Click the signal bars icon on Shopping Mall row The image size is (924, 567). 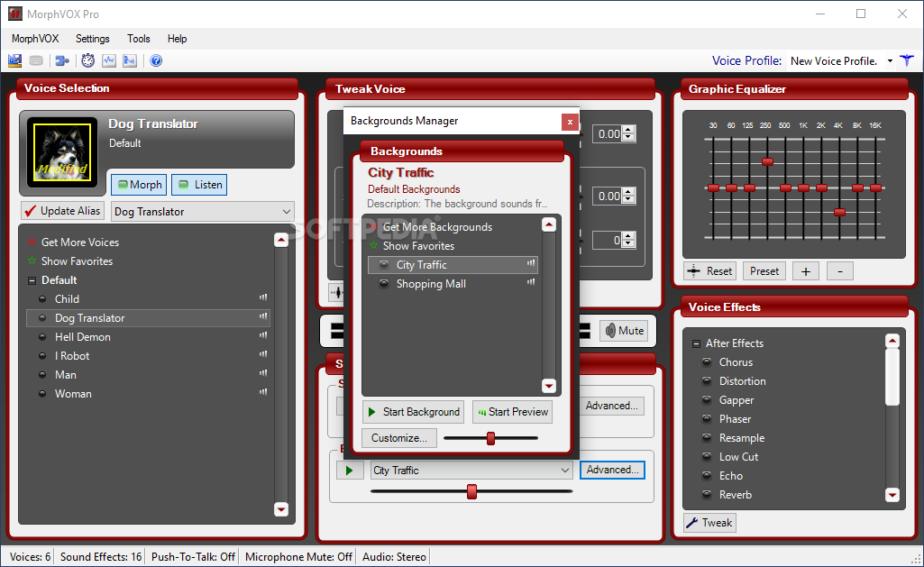[x=531, y=282]
